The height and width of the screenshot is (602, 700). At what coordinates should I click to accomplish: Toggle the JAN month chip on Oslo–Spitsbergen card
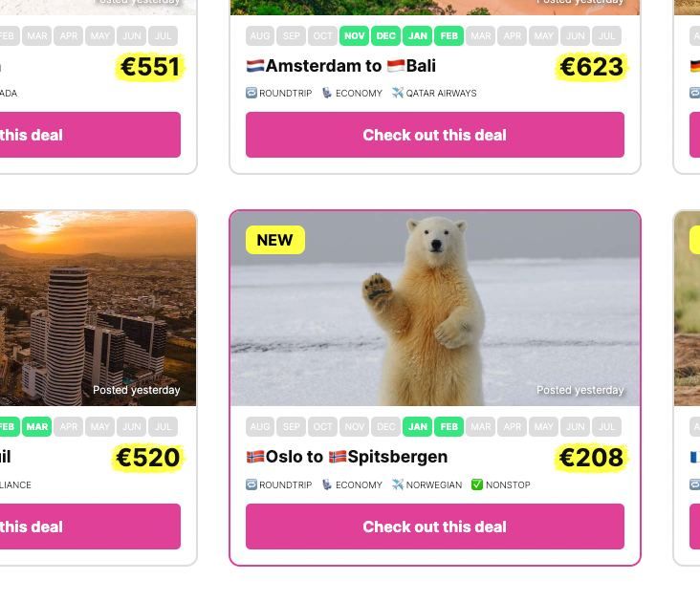tap(417, 427)
